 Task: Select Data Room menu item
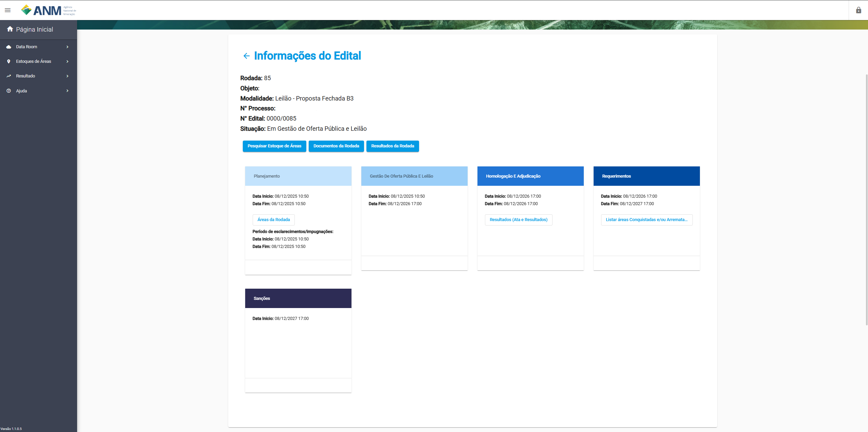[x=38, y=47]
